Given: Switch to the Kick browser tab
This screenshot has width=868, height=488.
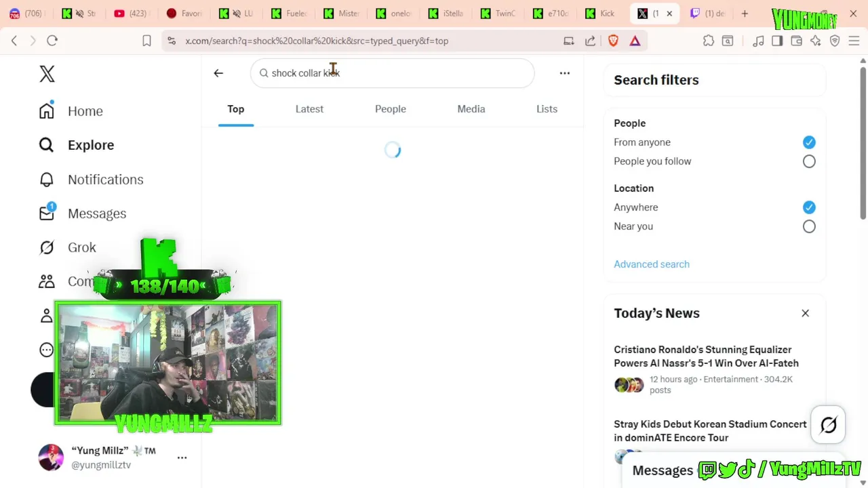Looking at the screenshot, I should (x=600, y=14).
